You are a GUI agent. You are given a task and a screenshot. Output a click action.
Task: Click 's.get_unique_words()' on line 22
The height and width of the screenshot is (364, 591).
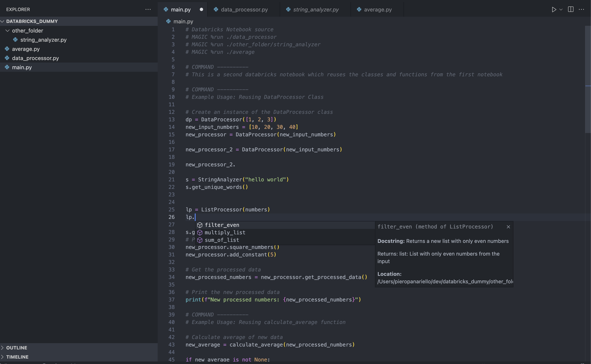[216, 187]
